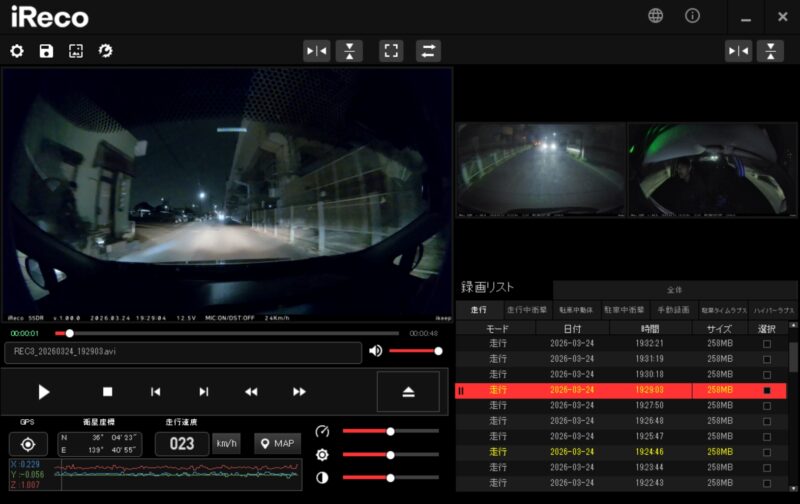Uncheck the highlighted 19:29:03 recording checkbox
800x504 pixels.
click(766, 390)
